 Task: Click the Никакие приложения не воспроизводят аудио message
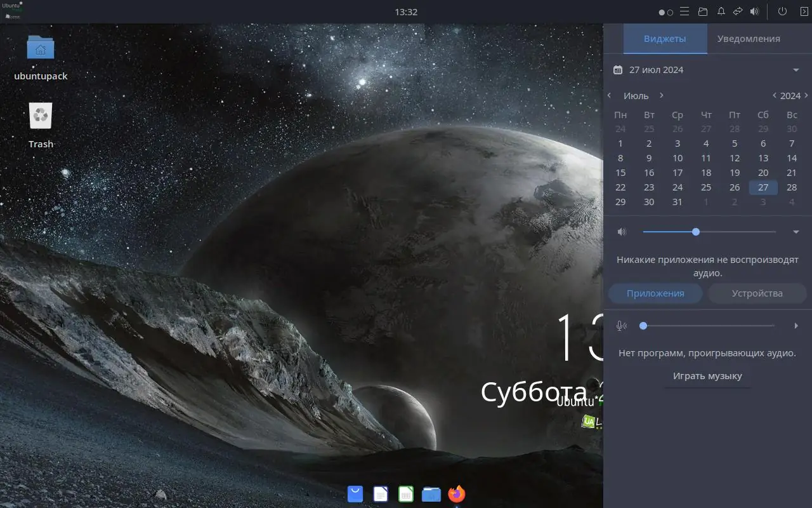point(707,267)
